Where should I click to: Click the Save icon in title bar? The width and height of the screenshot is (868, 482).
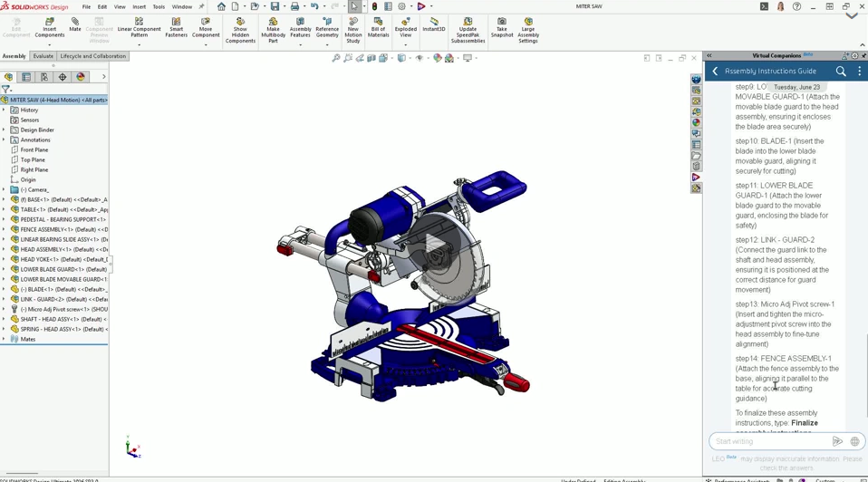click(275, 6)
